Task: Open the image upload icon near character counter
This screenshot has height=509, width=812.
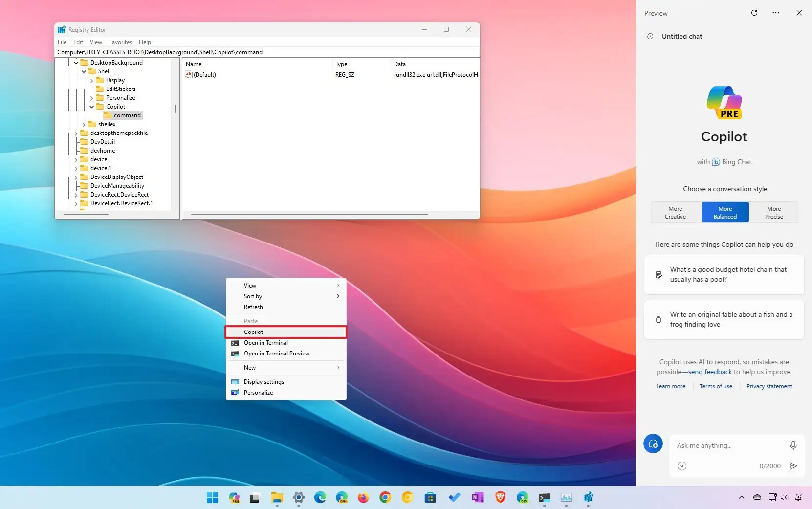Action: [x=682, y=465]
